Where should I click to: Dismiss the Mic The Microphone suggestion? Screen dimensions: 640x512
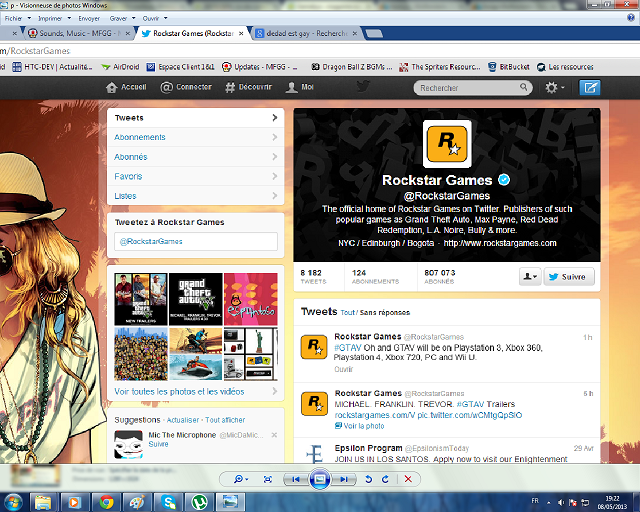(274, 435)
